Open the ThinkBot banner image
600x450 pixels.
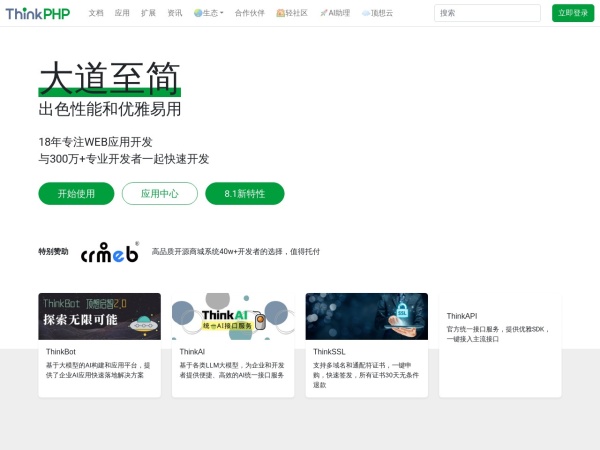[x=99, y=316]
